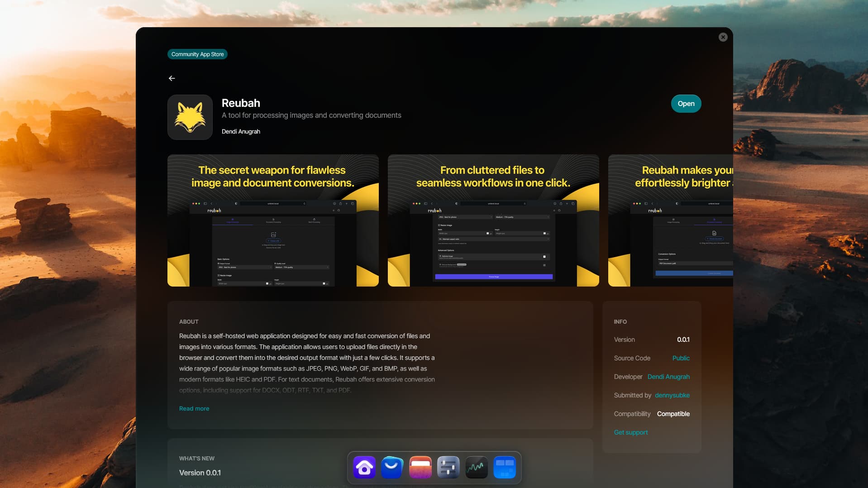Click the Version 0.0.1 heading
The height and width of the screenshot is (488, 868).
pos(200,473)
